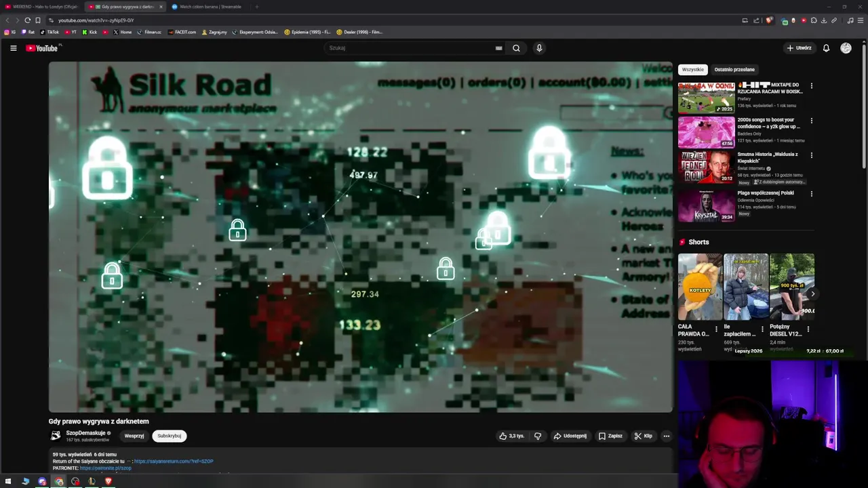Open the patronite.pl/szop link
This screenshot has height=488, width=868.
(106, 468)
